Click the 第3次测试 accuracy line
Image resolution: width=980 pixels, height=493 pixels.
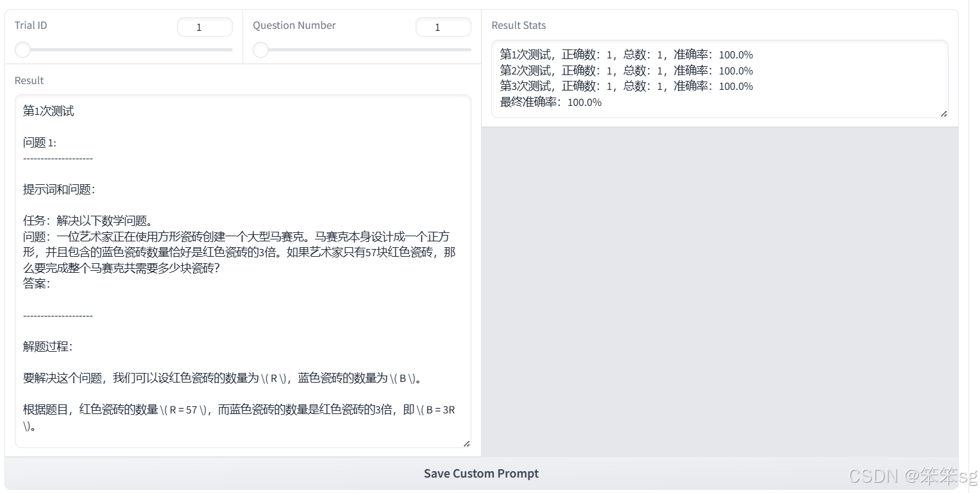(x=626, y=86)
